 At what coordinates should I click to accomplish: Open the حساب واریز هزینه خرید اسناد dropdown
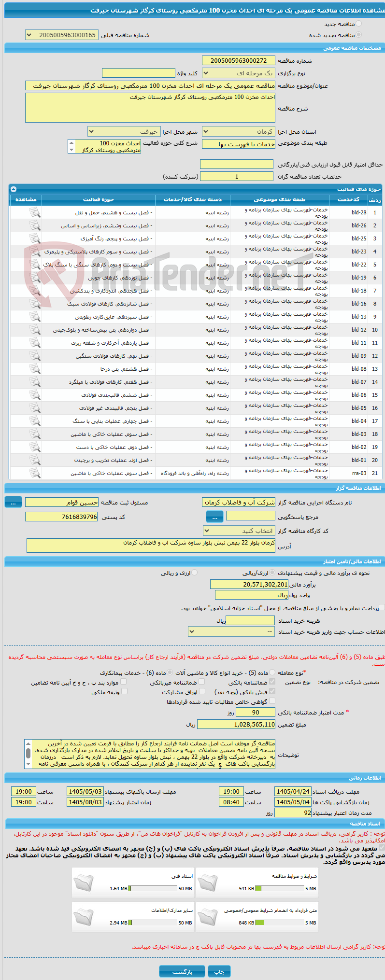point(231,631)
